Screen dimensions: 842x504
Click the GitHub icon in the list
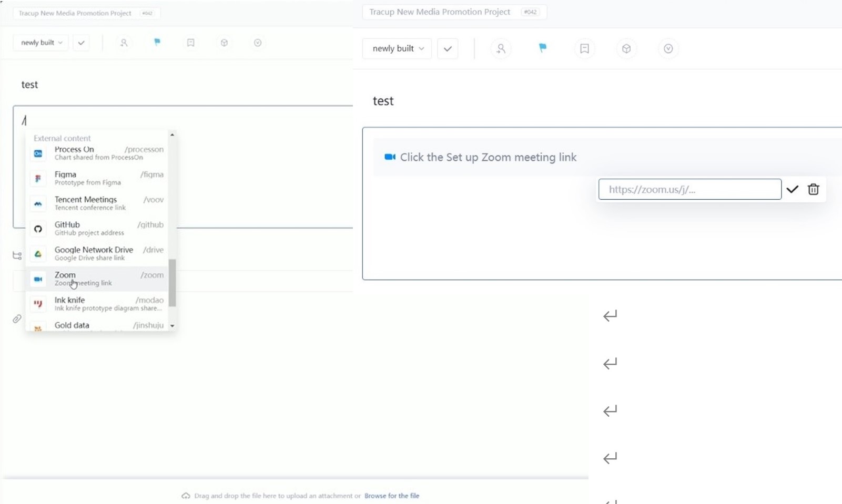point(38,229)
